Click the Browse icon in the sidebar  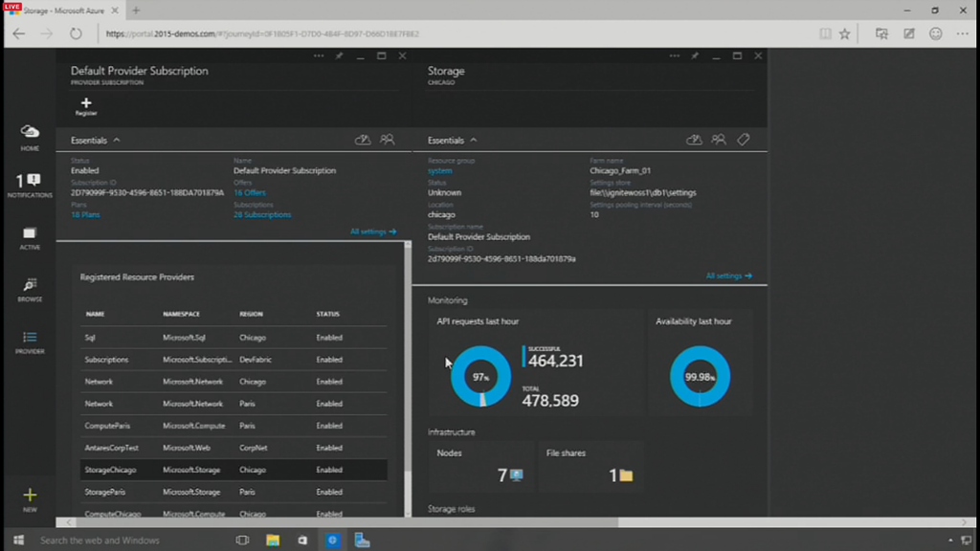[30, 287]
